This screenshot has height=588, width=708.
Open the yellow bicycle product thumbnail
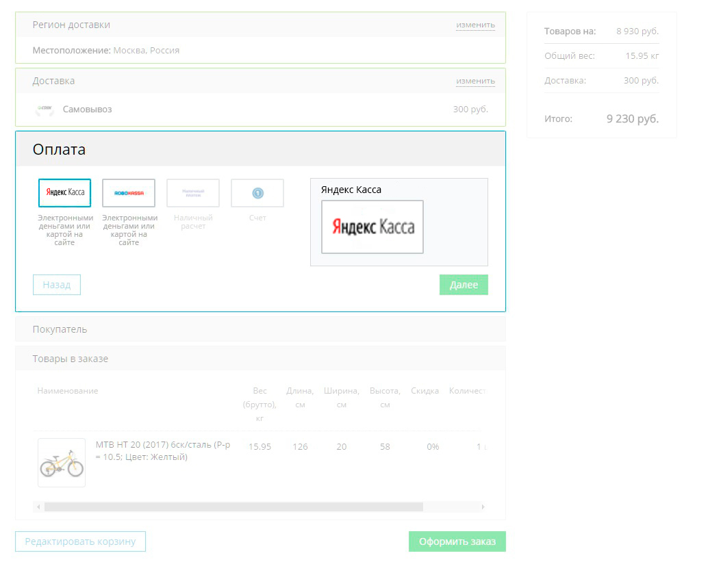pos(62,463)
